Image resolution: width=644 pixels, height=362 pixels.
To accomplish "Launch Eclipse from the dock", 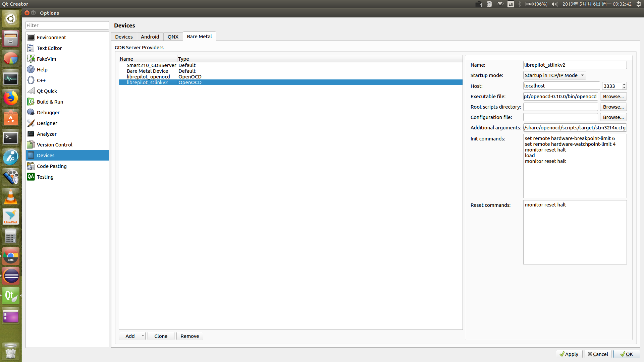I will click(11, 276).
